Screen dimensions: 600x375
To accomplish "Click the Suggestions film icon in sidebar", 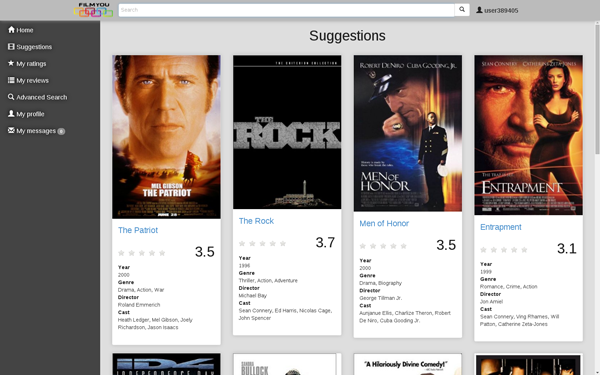I will pos(11,46).
